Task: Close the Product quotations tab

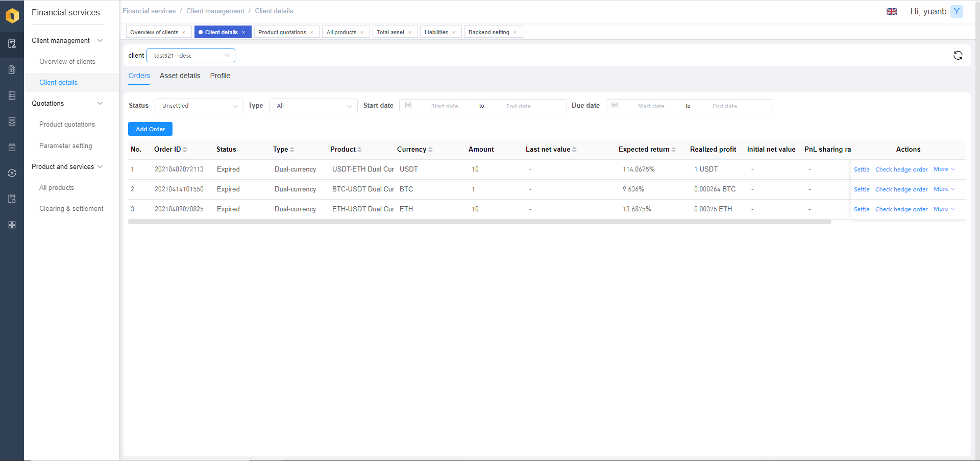Action: click(312, 32)
